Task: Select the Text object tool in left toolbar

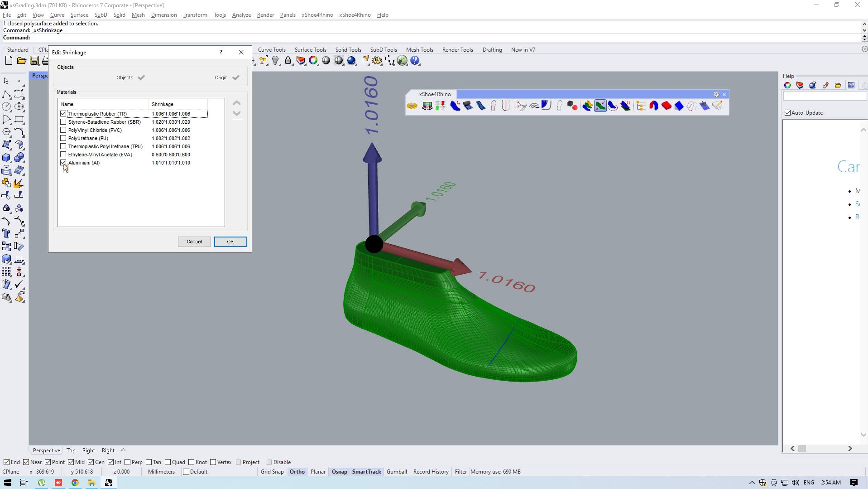Action: (6, 234)
